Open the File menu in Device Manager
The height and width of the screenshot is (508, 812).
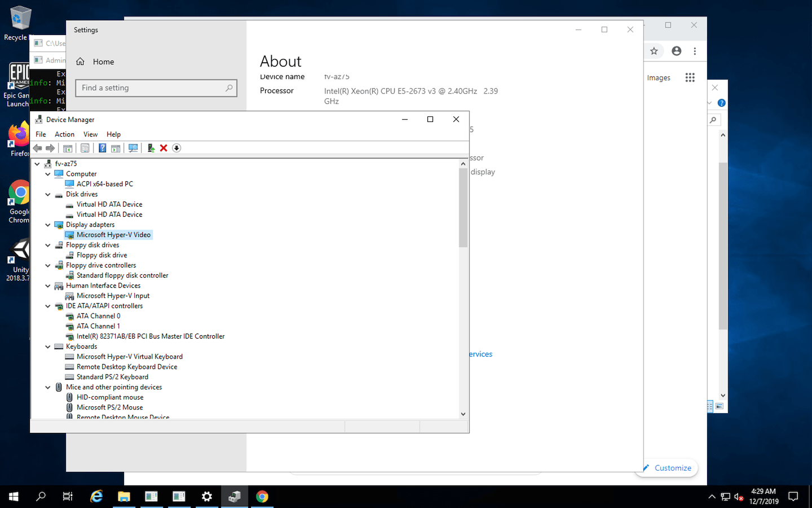coord(41,134)
